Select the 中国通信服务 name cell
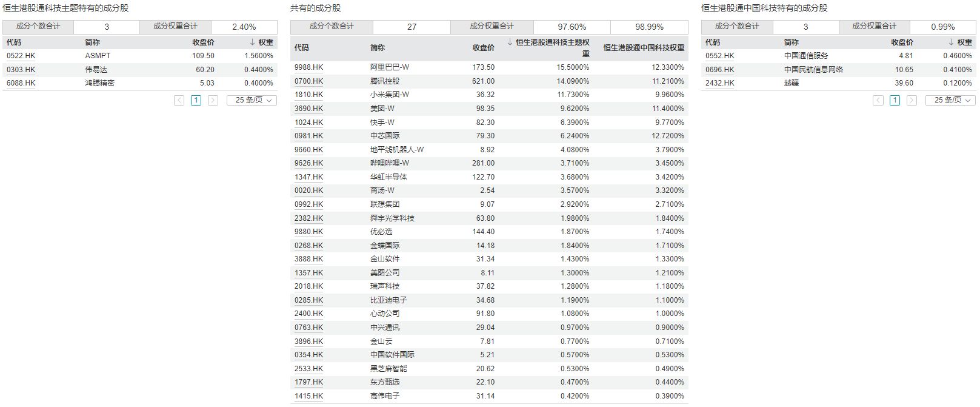 click(806, 56)
